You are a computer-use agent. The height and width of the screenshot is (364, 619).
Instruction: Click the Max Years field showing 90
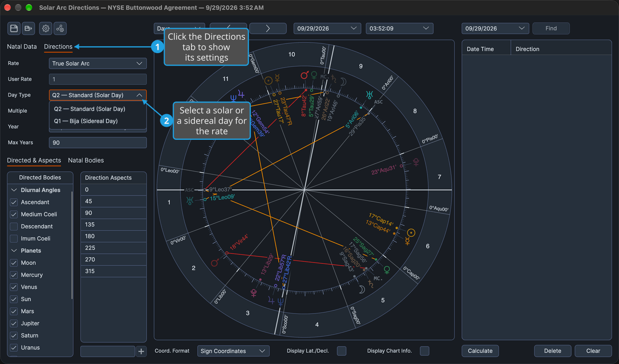98,143
